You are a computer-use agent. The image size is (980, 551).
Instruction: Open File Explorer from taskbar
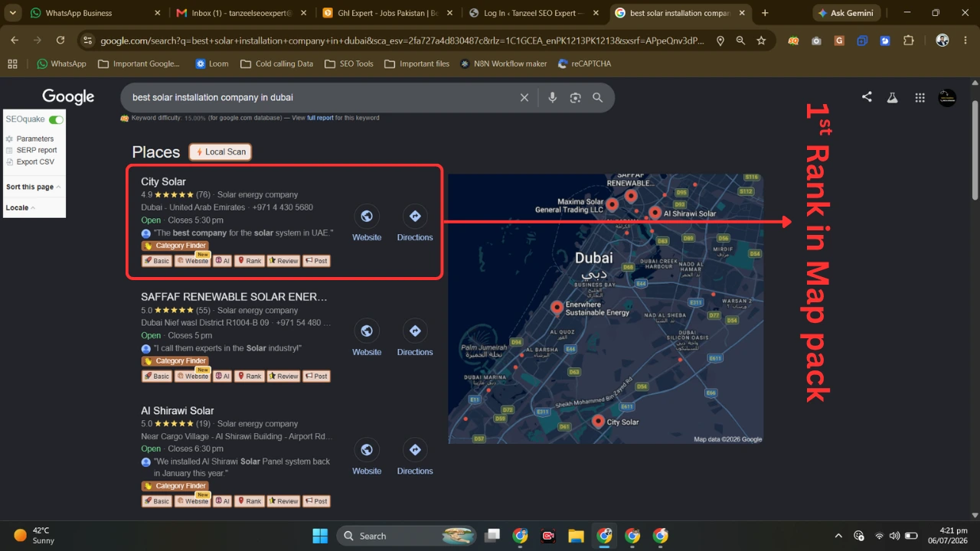point(576,536)
